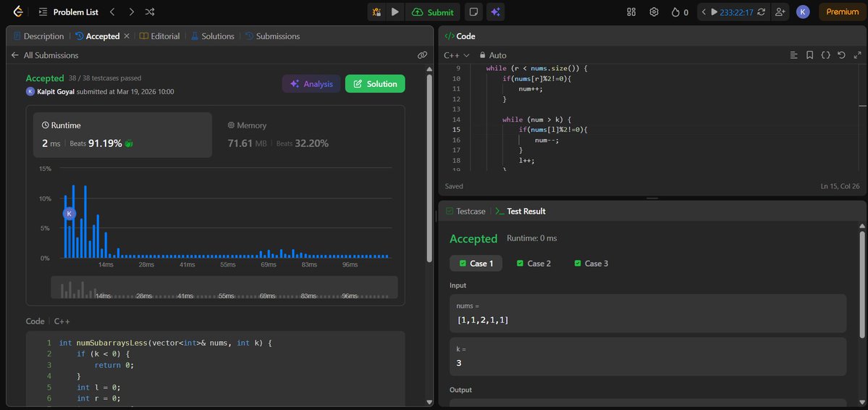The image size is (868, 410).
Task: Open the user profile avatar K
Action: coord(803,12)
